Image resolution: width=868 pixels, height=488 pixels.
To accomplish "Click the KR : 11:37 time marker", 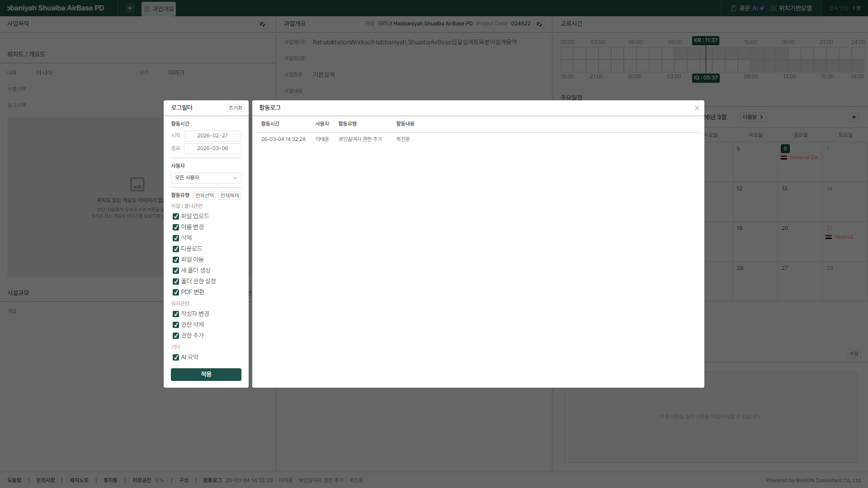I will point(705,40).
